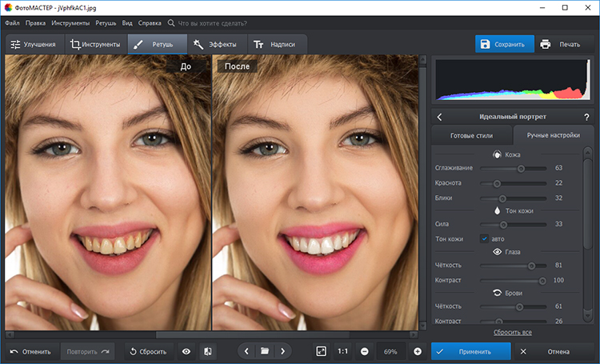Click the fit-to-screen icon
Viewport: 600px width, 364px height.
pyautogui.click(x=321, y=351)
